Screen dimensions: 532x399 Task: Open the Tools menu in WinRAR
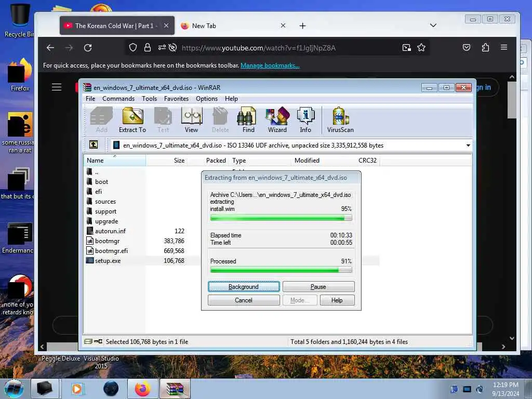click(x=149, y=99)
